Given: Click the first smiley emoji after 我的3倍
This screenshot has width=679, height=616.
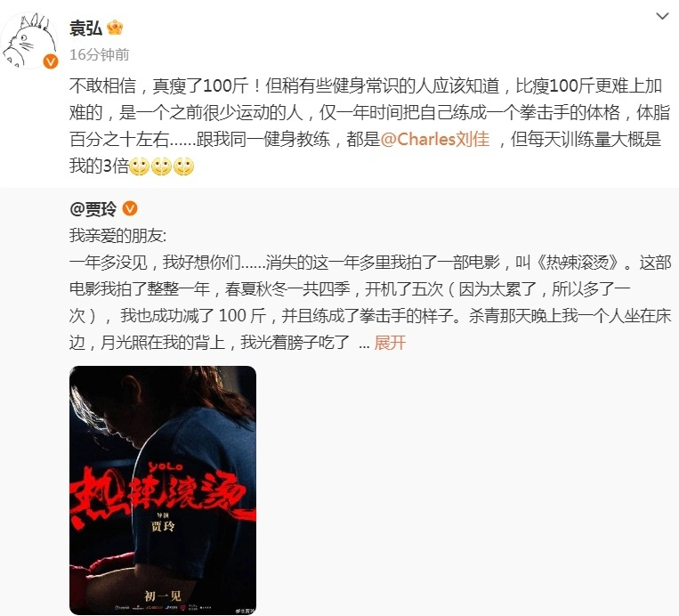Looking at the screenshot, I should (x=139, y=166).
